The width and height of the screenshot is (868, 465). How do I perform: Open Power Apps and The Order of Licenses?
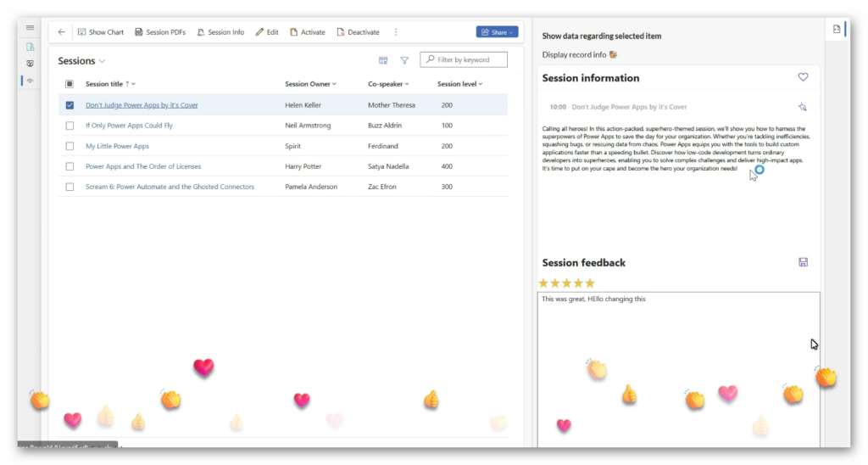pos(143,166)
